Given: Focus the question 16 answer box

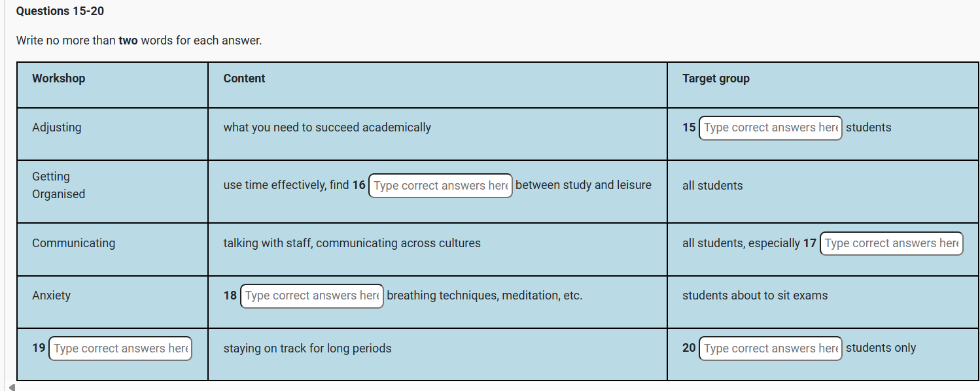Looking at the screenshot, I should (440, 186).
